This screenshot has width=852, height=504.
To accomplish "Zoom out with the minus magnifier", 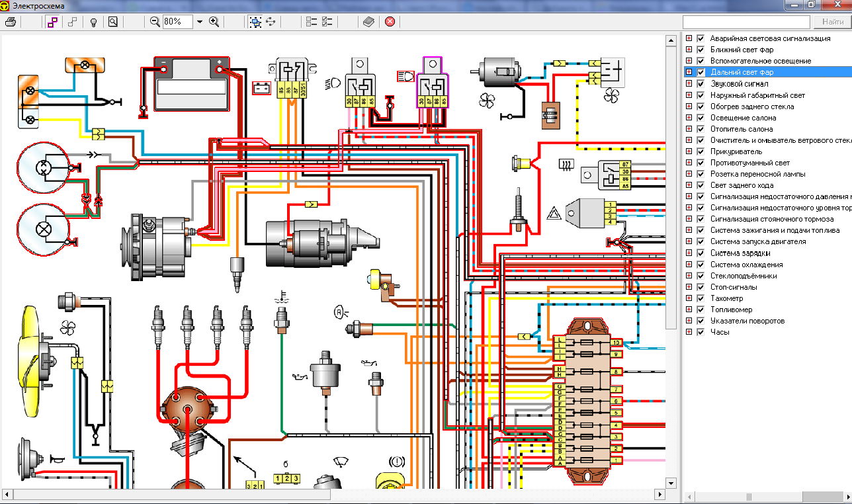I will click(155, 22).
